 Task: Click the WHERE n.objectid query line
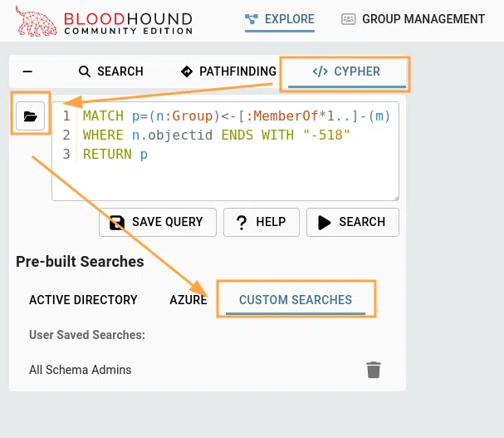click(x=216, y=135)
